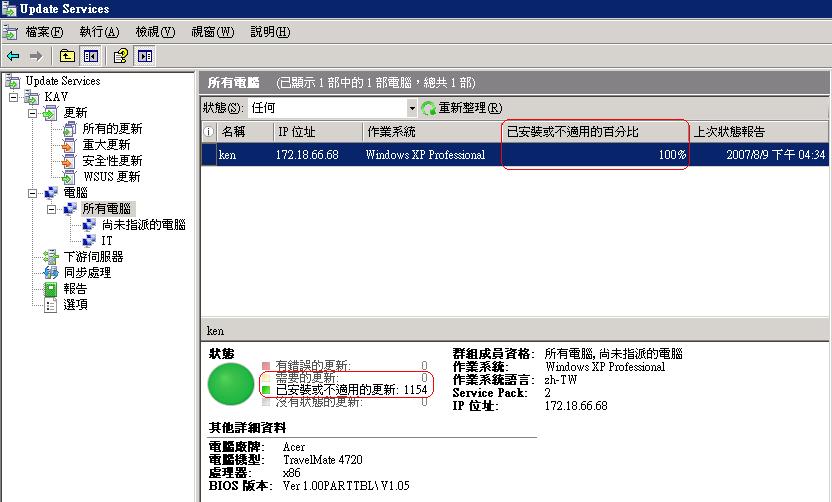Click the menu bar system icon
The image size is (832, 502).
tap(10, 32)
